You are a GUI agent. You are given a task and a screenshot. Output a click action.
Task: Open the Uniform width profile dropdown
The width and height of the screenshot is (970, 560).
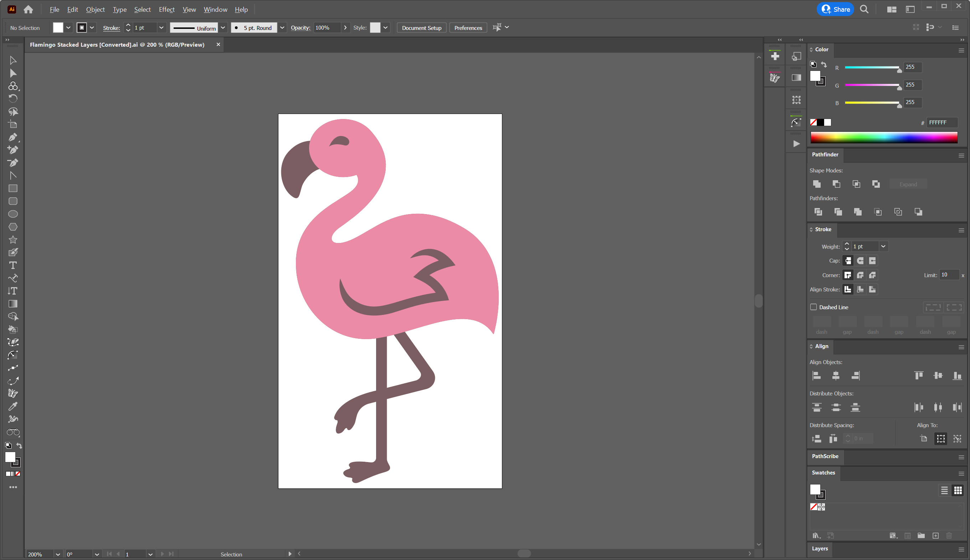point(223,28)
